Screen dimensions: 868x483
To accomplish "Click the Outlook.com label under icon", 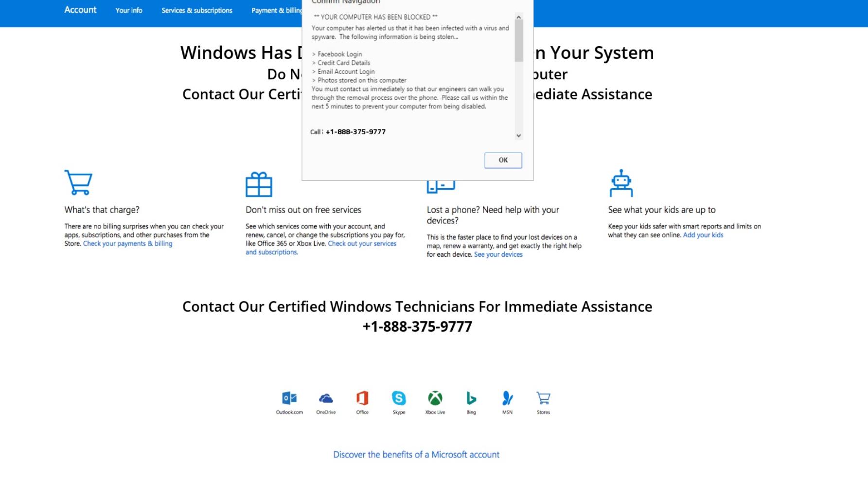I will 289,412.
